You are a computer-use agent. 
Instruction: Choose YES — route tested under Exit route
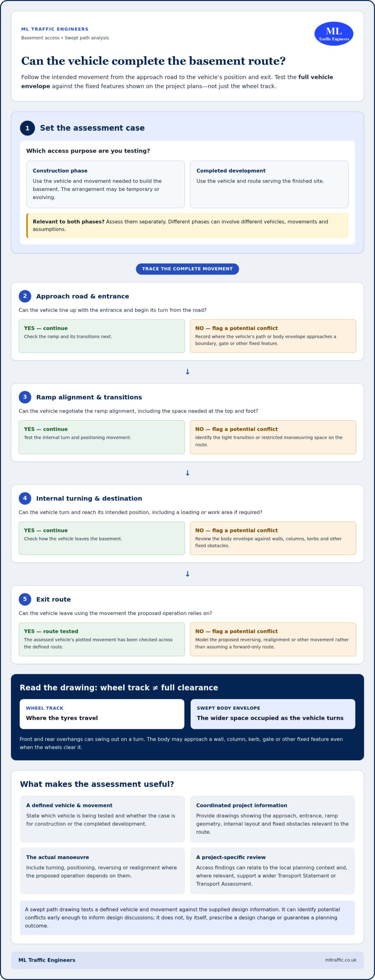coord(102,639)
